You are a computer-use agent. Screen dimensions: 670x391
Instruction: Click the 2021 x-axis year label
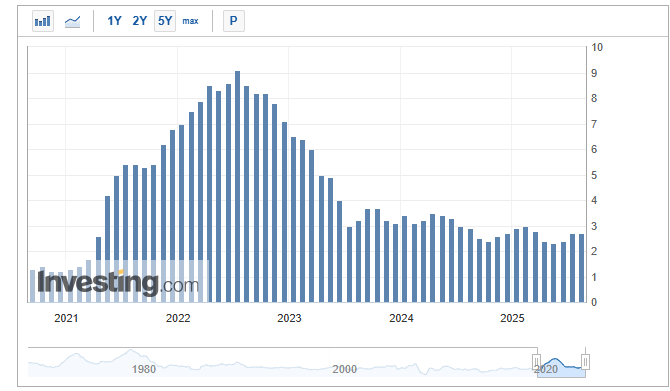tap(66, 318)
